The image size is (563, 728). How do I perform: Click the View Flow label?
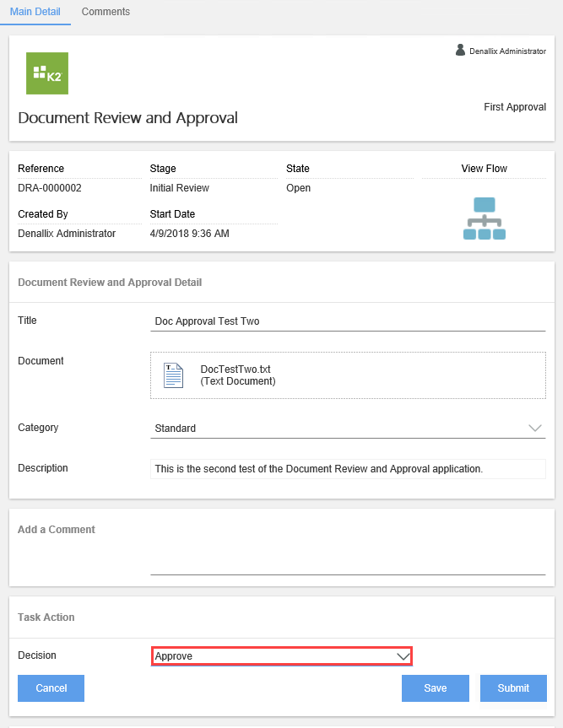point(484,168)
